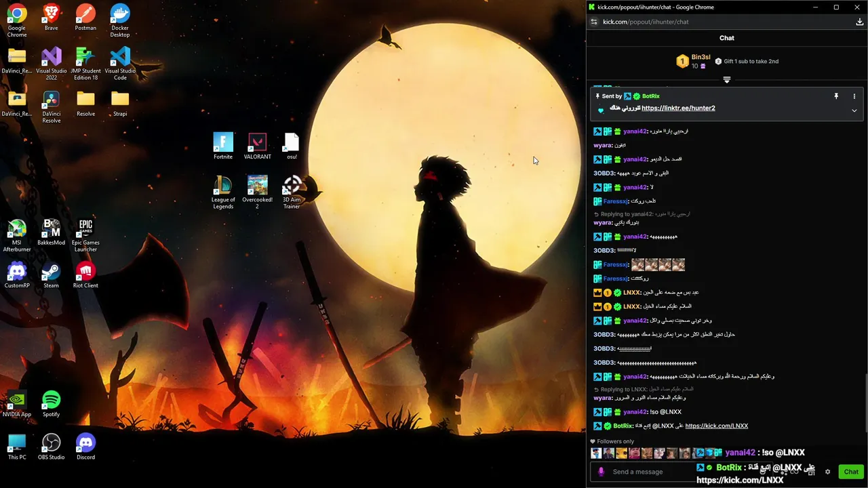Image resolution: width=868 pixels, height=488 pixels.
Task: Select the CustomRP desktop icon
Action: 17,275
